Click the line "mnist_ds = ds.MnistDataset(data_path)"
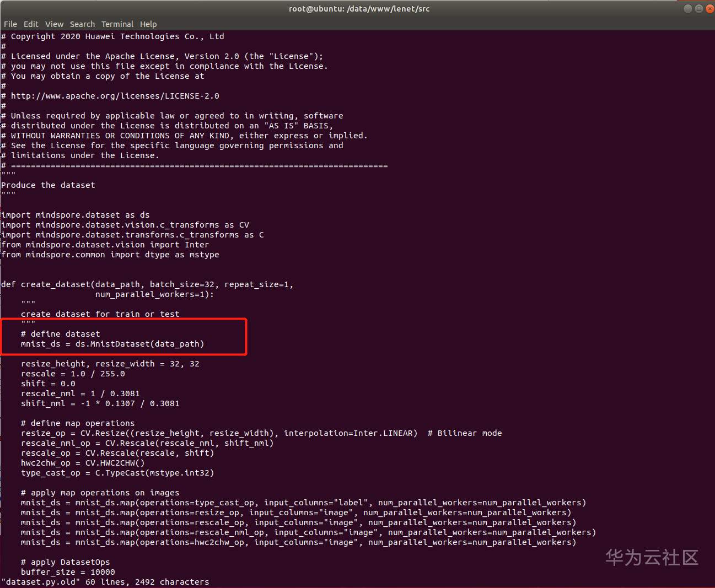The width and height of the screenshot is (715, 588). (112, 344)
